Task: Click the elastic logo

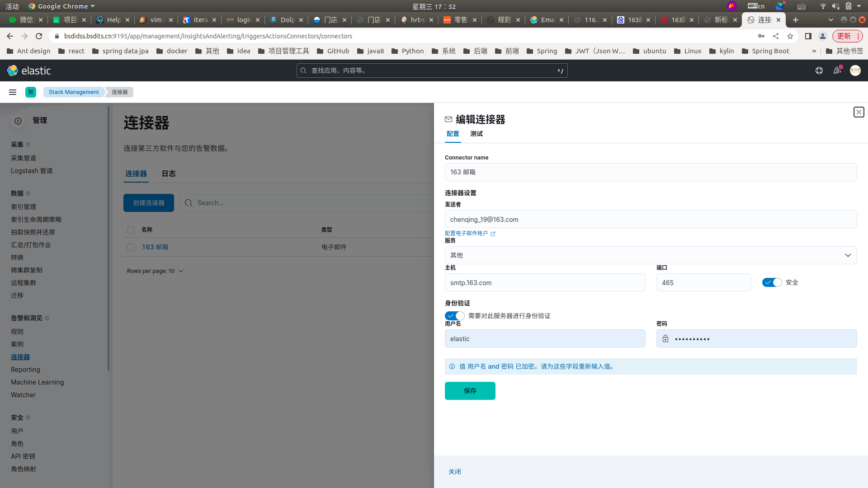Action: pyautogui.click(x=29, y=70)
